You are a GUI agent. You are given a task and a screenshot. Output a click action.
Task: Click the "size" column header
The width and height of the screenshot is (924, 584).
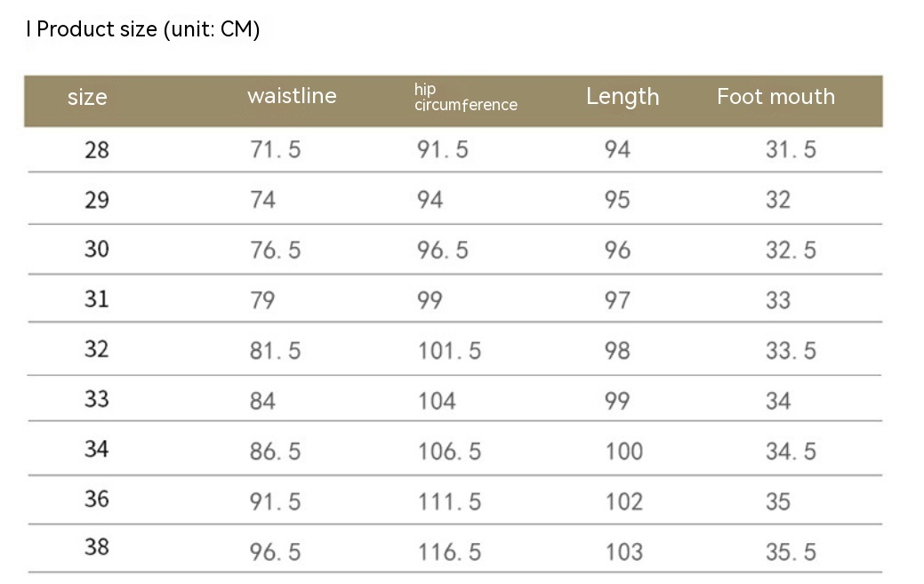click(87, 97)
